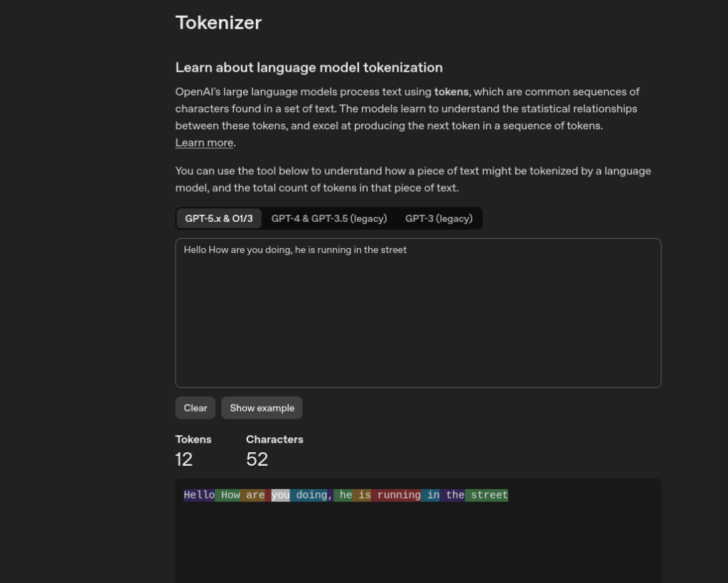Click the orange 'are' token
Image resolution: width=728 pixels, height=583 pixels.
coord(254,495)
